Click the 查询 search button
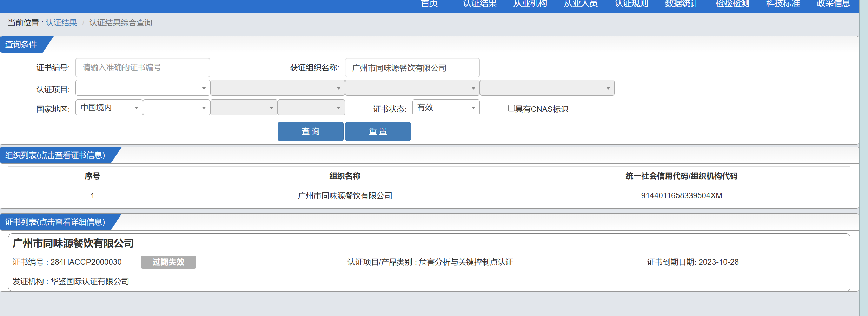 tap(310, 131)
